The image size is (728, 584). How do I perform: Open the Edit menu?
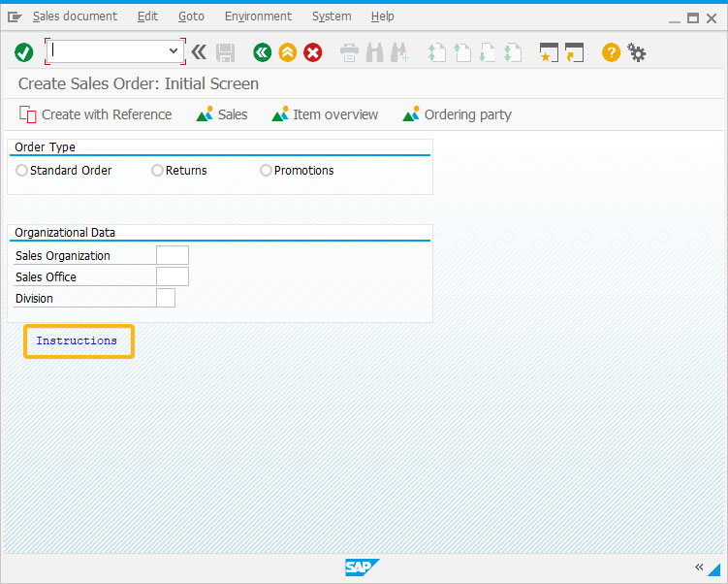click(147, 16)
